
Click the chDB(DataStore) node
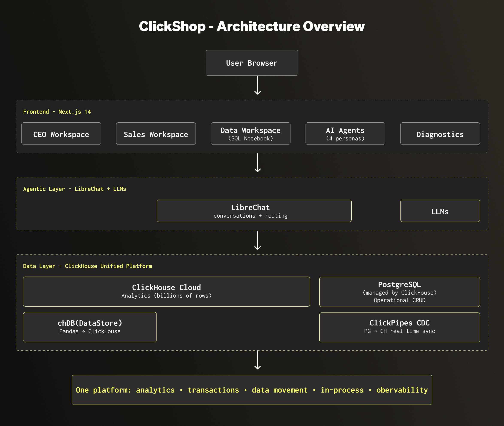(90, 327)
